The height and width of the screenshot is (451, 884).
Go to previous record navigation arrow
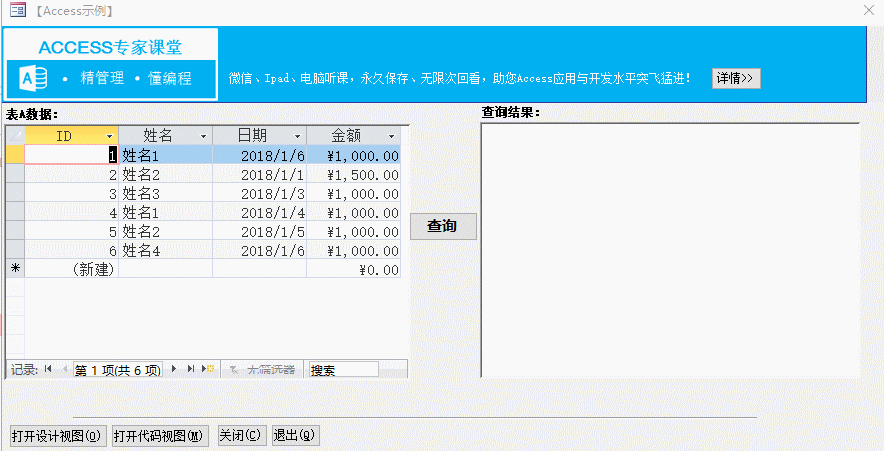65,369
